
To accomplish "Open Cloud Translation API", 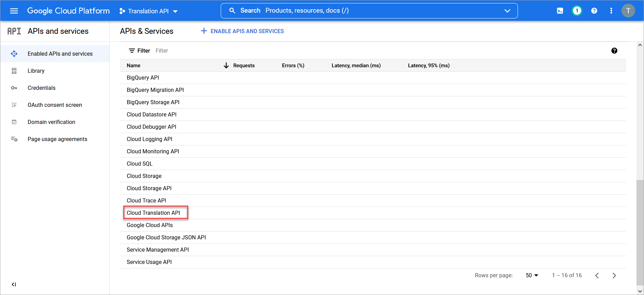I will click(x=153, y=213).
